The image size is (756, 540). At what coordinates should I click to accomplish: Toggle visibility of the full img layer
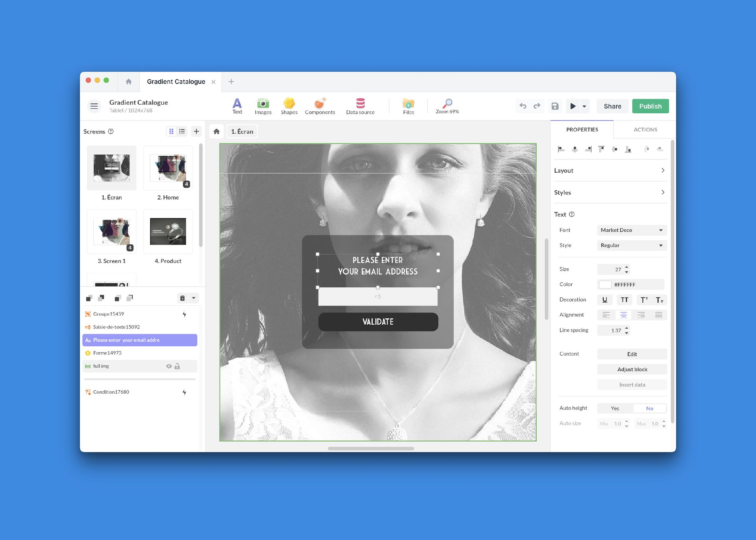coord(169,366)
